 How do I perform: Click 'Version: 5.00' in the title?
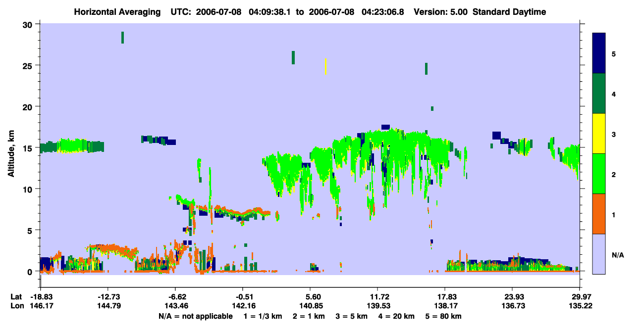pos(440,12)
